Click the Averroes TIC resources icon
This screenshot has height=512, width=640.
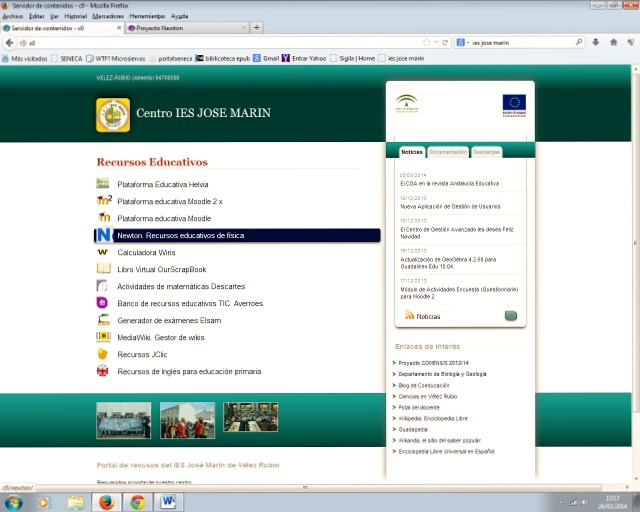coord(102,303)
